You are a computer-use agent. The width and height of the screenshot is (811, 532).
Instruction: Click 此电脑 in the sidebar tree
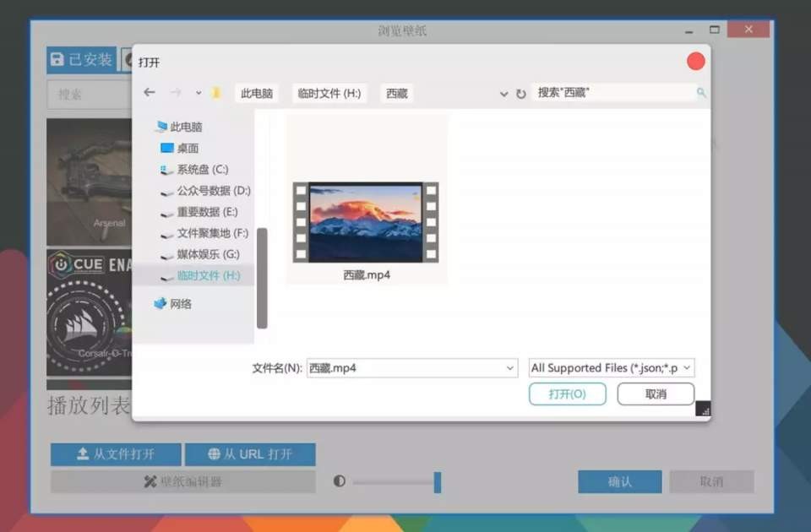pos(185,128)
